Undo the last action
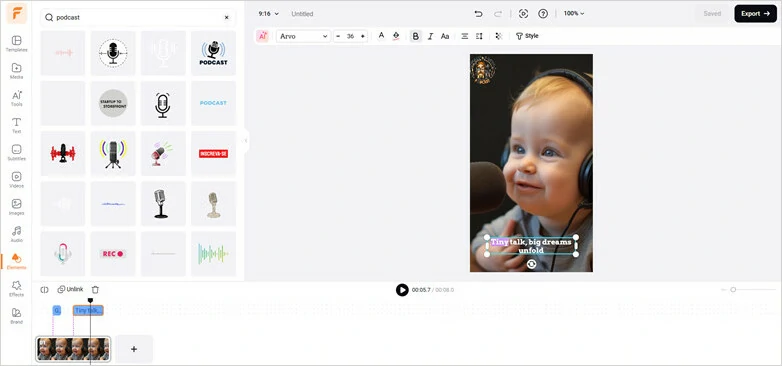 [x=478, y=14]
